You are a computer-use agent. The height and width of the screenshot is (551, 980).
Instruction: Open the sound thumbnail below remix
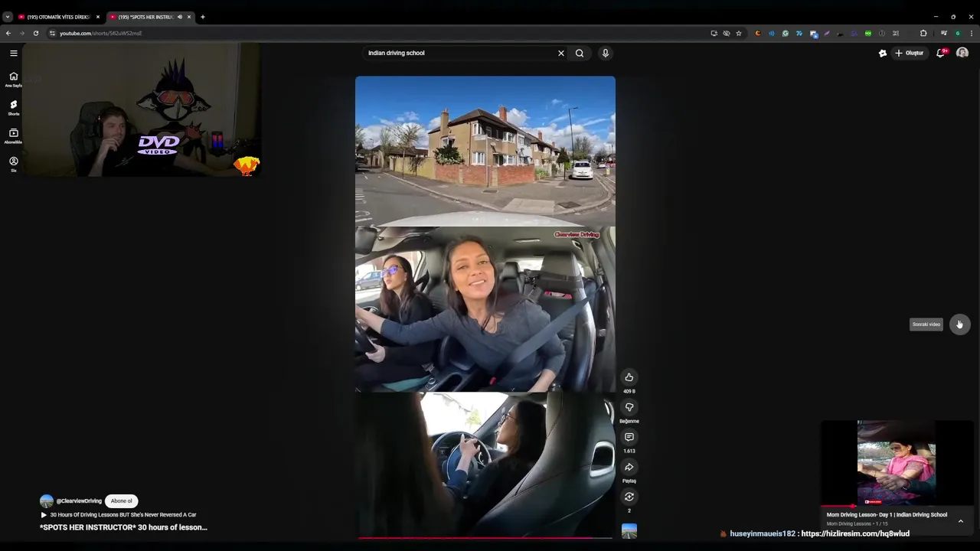[629, 531]
